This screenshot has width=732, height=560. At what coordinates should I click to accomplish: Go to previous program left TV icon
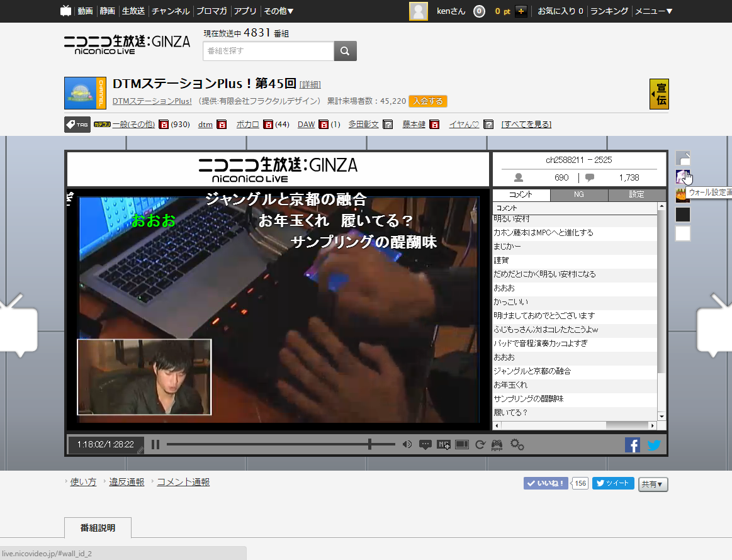click(x=18, y=326)
